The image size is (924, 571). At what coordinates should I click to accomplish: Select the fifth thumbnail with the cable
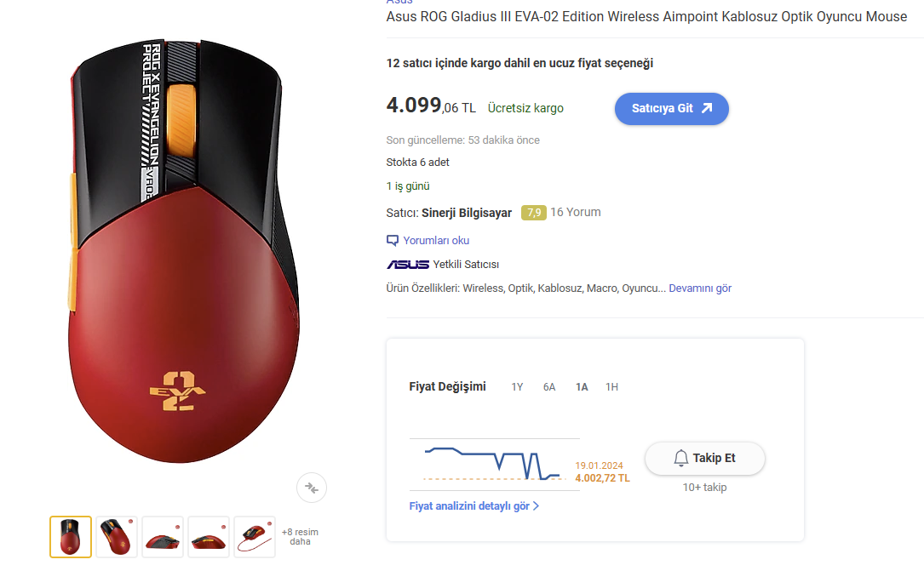click(255, 537)
